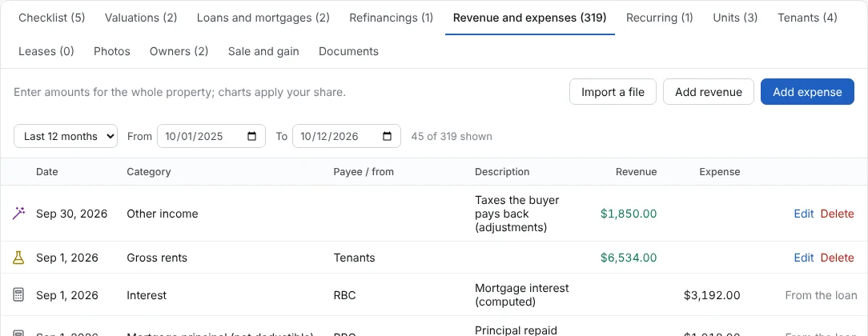Image resolution: width=868 pixels, height=336 pixels.
Task: Switch to the Checklist (5) tab
Action: tap(52, 18)
